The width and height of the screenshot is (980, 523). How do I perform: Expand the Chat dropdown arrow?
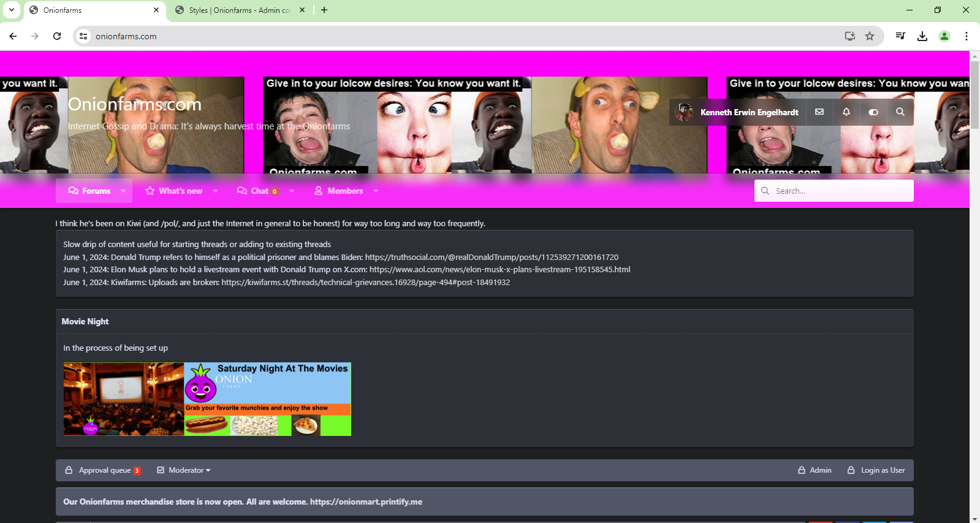tap(292, 191)
